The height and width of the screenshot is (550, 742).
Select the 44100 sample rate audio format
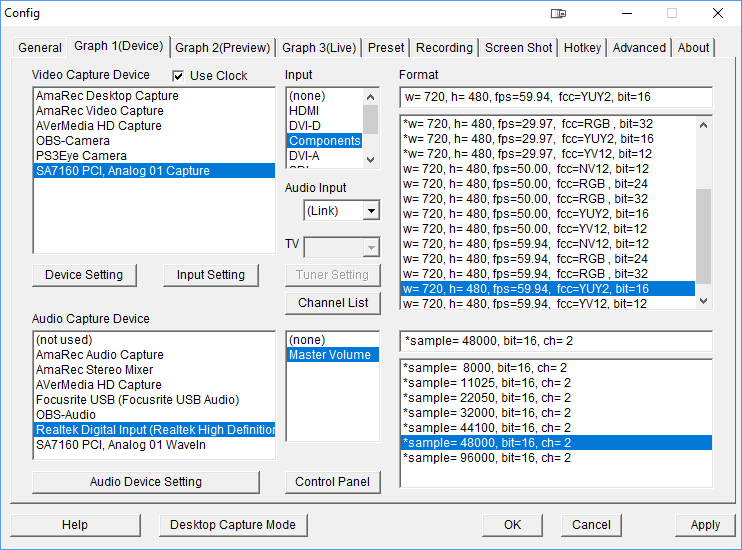[487, 427]
